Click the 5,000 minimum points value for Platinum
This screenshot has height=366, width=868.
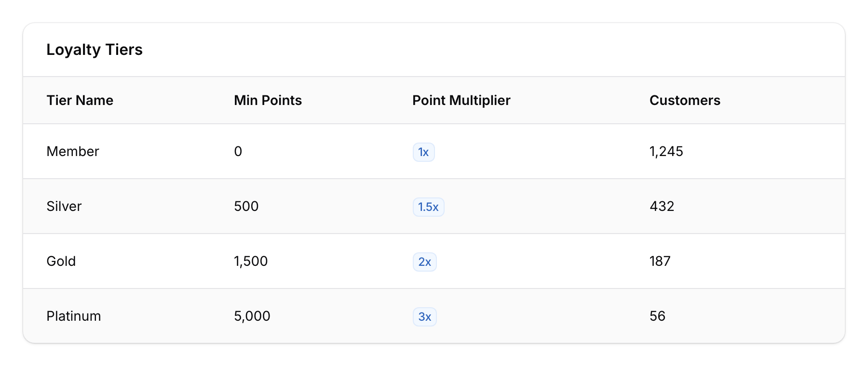click(252, 316)
